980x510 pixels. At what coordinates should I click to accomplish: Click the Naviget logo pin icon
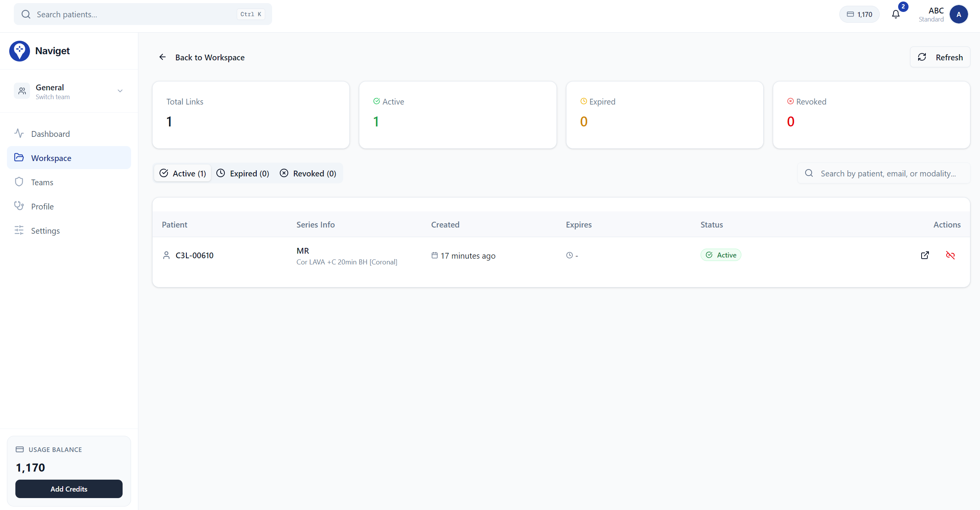point(20,50)
